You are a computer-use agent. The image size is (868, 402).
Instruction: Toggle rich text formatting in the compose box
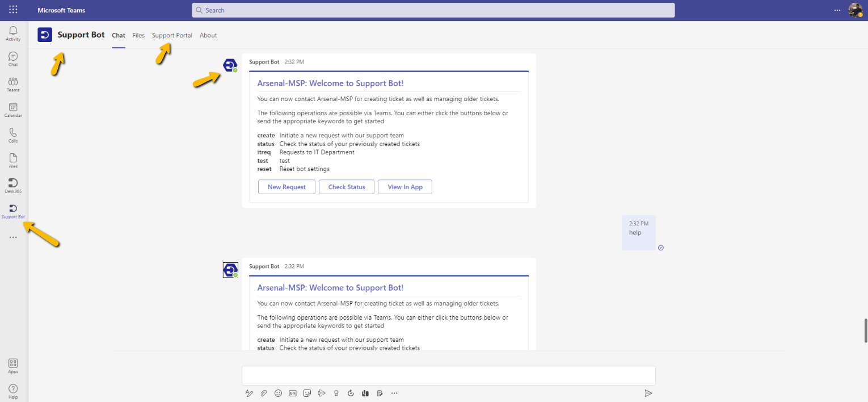coord(250,393)
